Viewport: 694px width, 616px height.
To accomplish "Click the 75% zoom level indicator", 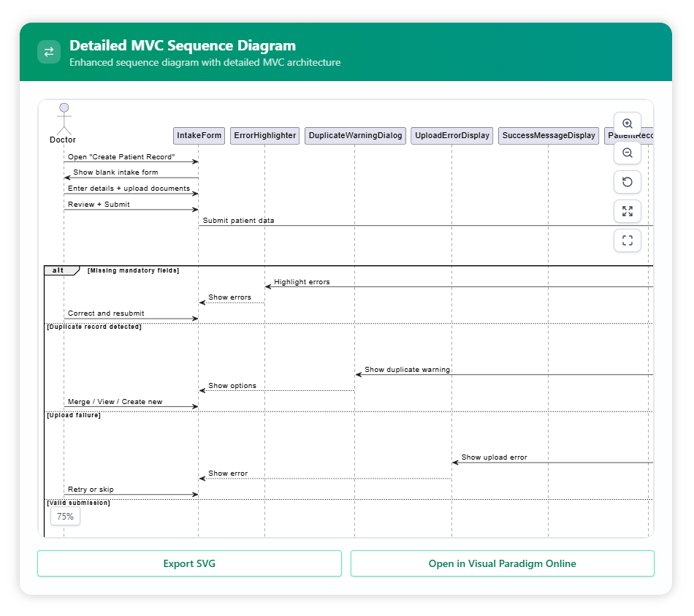I will point(65,516).
